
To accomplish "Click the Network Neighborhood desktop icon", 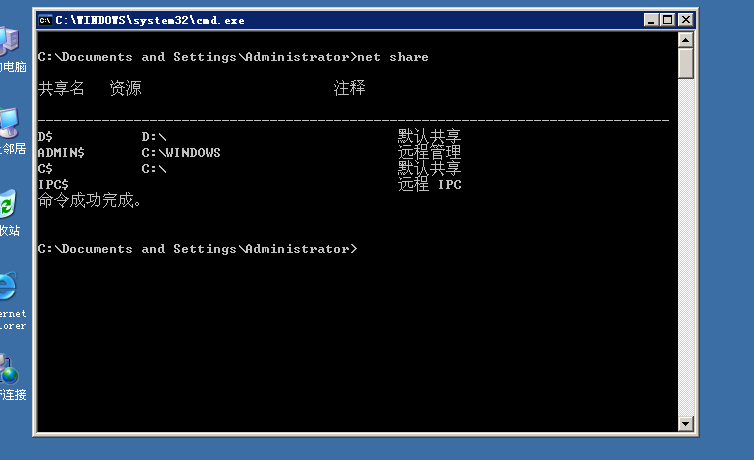I will pos(12,131).
